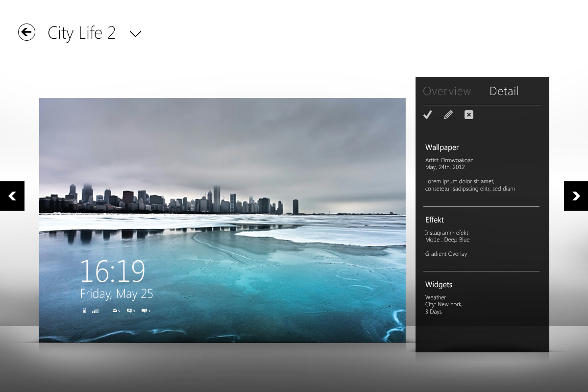Select the Detail tab
Viewport: 588px width, 392px height.
pos(504,91)
